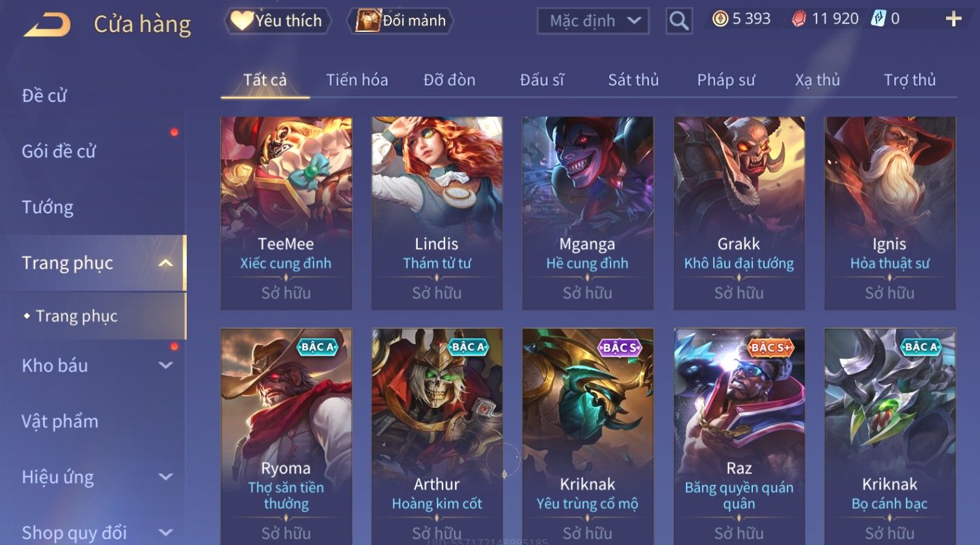
Task: Open Vật phẩm in the sidebar
Action: pos(60,421)
